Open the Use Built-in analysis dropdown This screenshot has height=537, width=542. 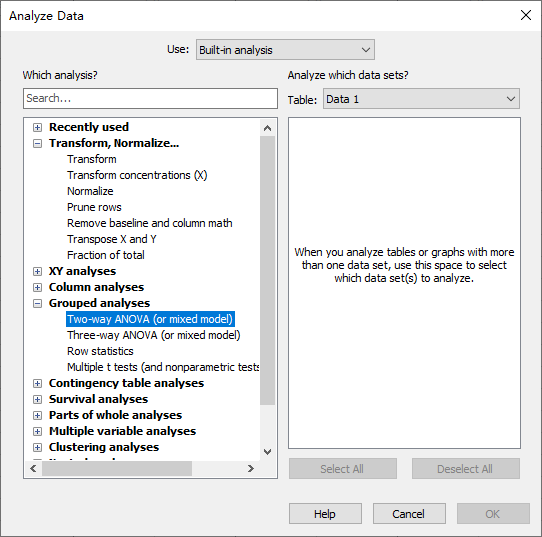[285, 50]
